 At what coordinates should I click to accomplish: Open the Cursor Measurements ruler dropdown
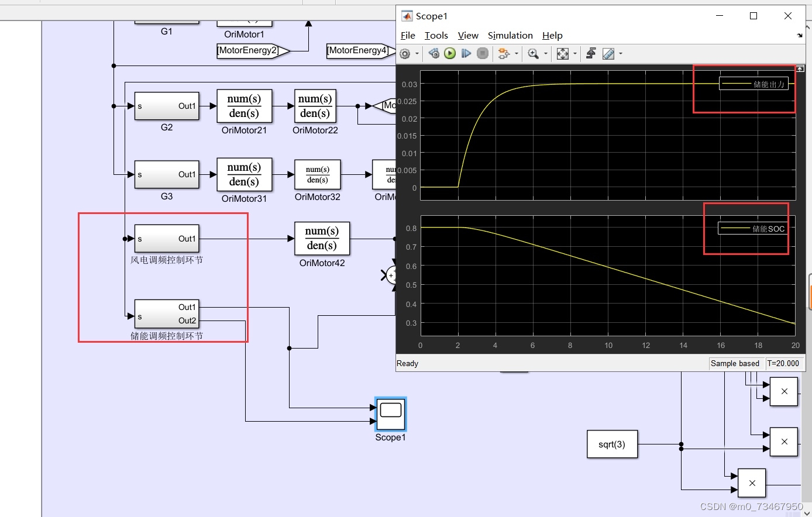click(608, 53)
